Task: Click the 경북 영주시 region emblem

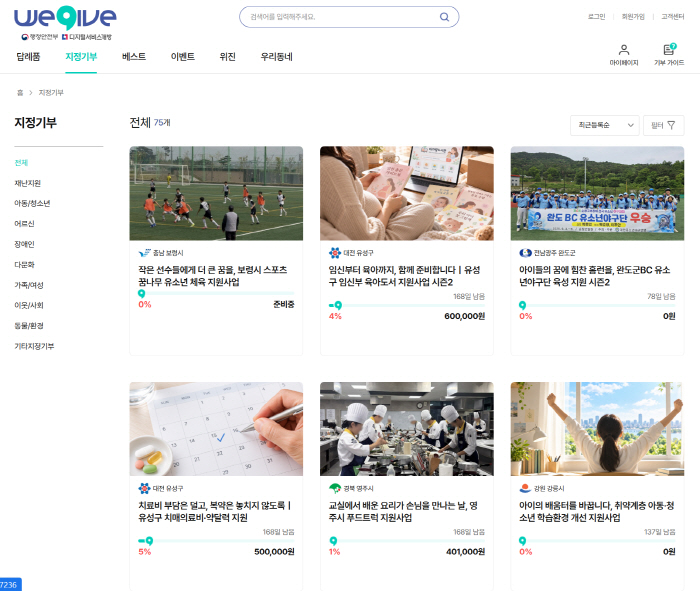Action: pyautogui.click(x=335, y=488)
